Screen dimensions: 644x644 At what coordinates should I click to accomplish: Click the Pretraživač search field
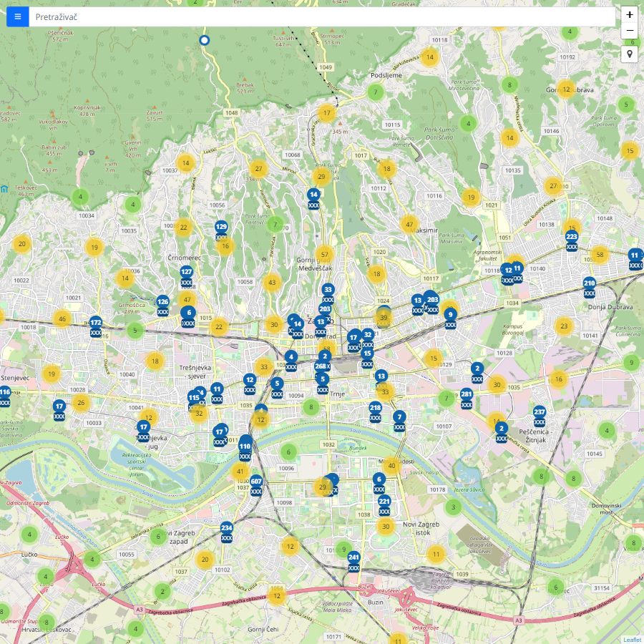322,16
